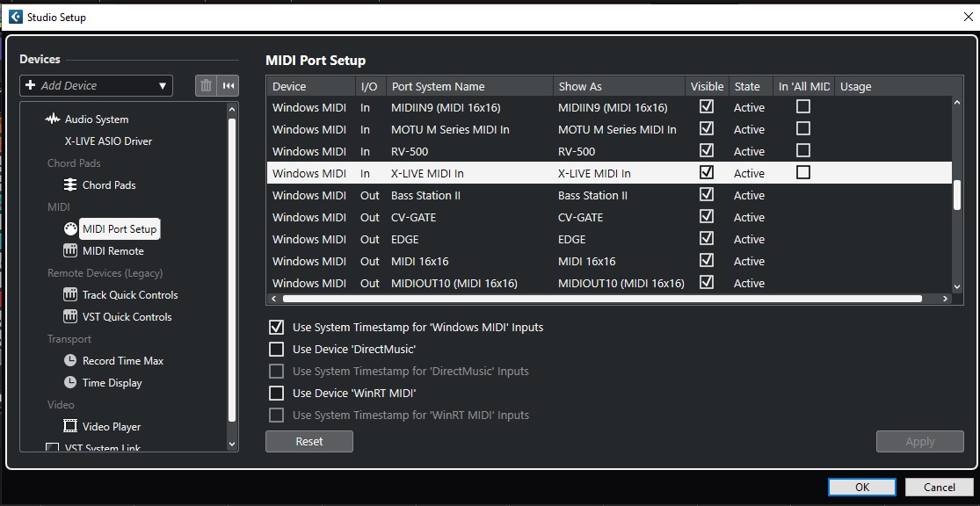This screenshot has width=980, height=506.
Task: Click the Devices list scroll down arrow
Action: (x=233, y=445)
